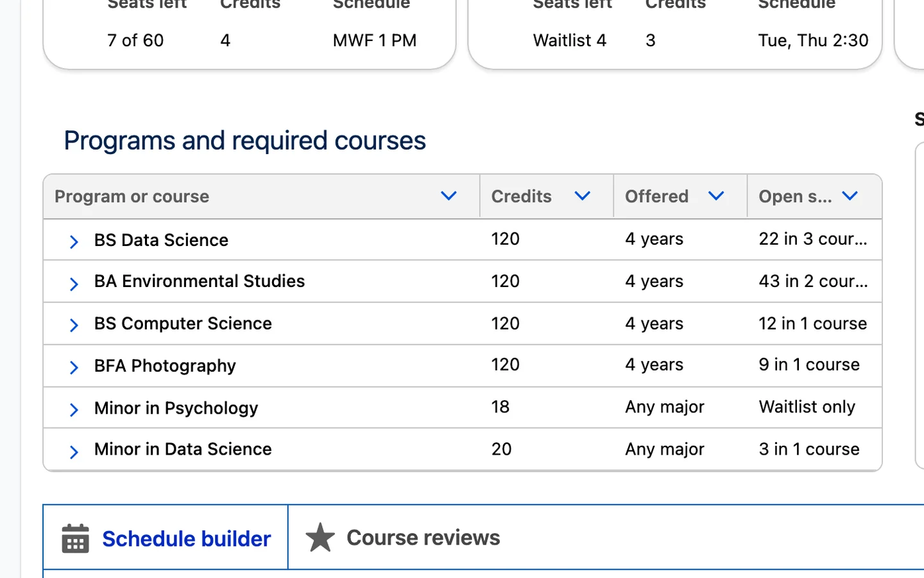The image size is (924, 578).
Task: Click the star icon in Course reviews tab
Action: (x=320, y=538)
